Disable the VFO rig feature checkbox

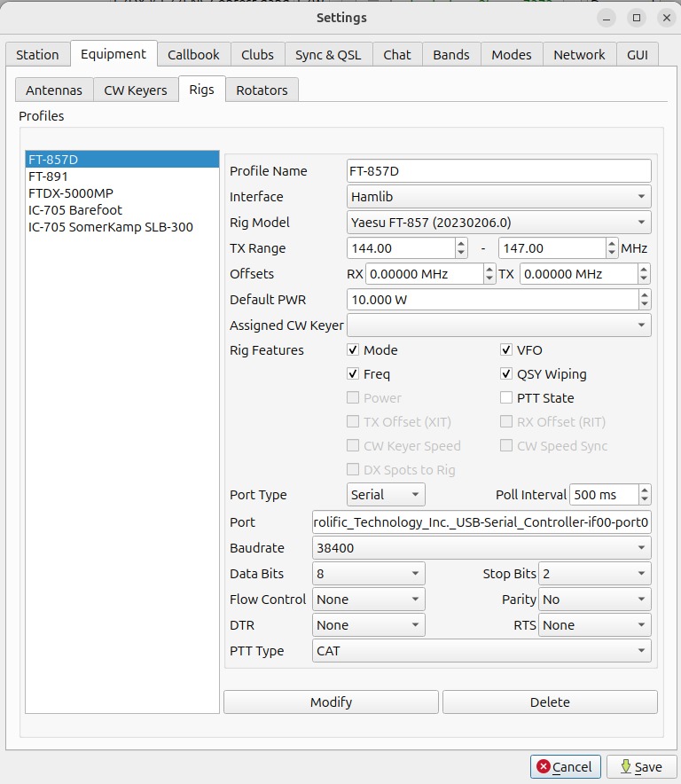point(506,350)
